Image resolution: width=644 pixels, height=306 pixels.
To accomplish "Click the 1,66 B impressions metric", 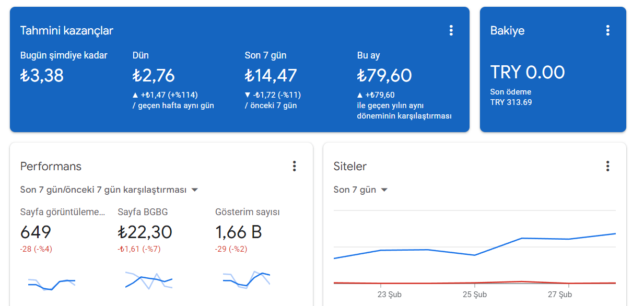I will click(239, 232).
